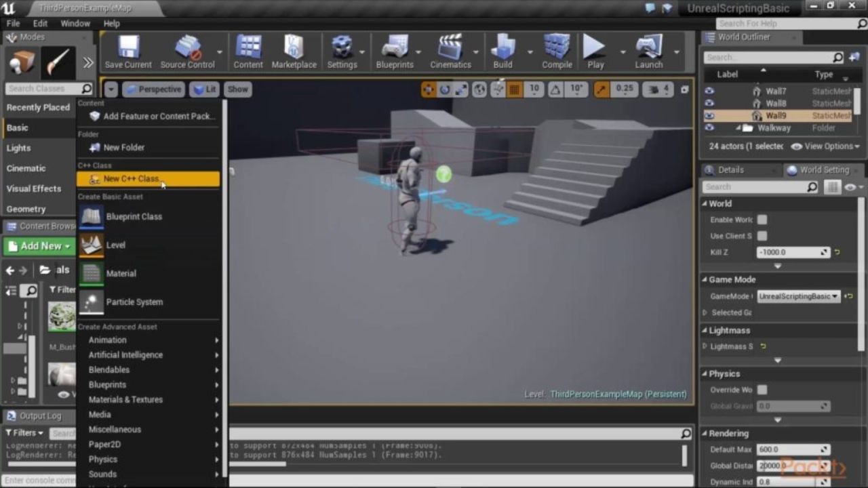The height and width of the screenshot is (488, 868).
Task: Open Details property matrix grid icon
Action: (832, 187)
